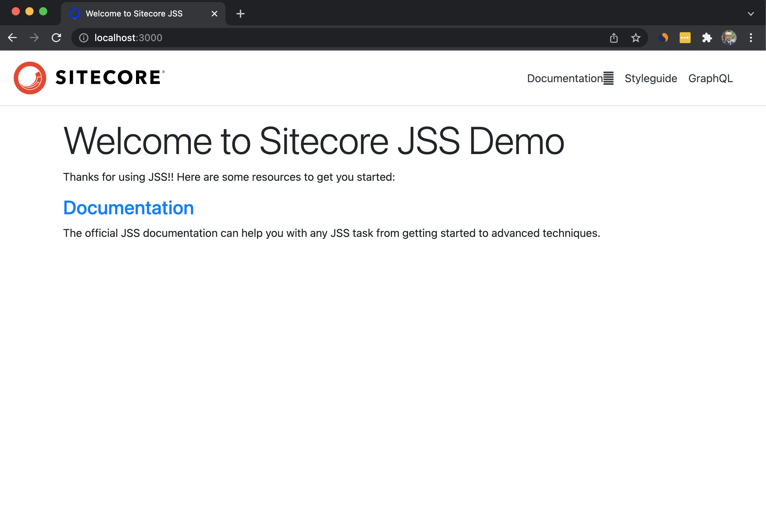Screen dimensions: 766x532
Task: Click the Sitecore logo
Action: point(89,78)
